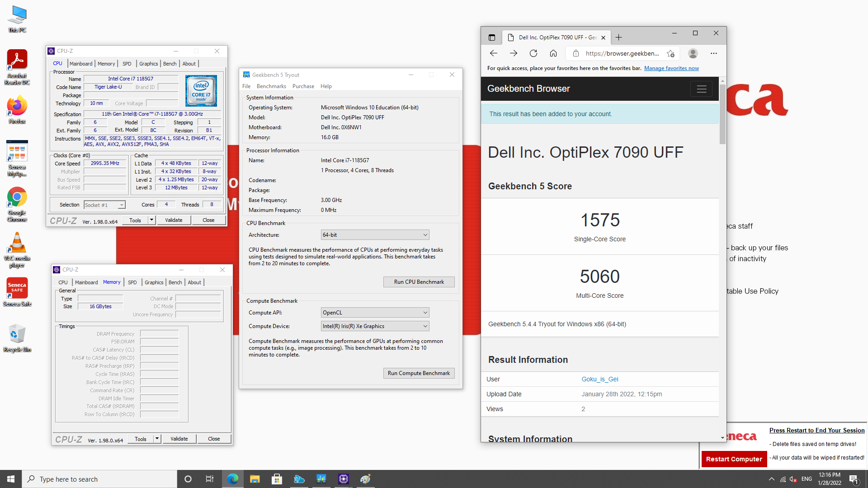This screenshot has width=868, height=488.
Task: Open Paint app on taskbar
Action: tap(366, 479)
